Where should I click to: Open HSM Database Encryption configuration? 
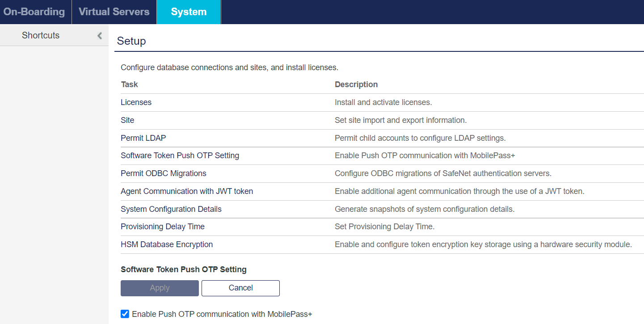coord(167,244)
